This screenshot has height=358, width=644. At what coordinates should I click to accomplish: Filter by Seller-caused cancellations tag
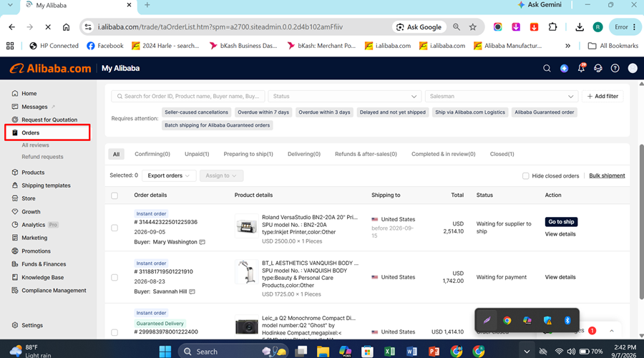coord(196,112)
